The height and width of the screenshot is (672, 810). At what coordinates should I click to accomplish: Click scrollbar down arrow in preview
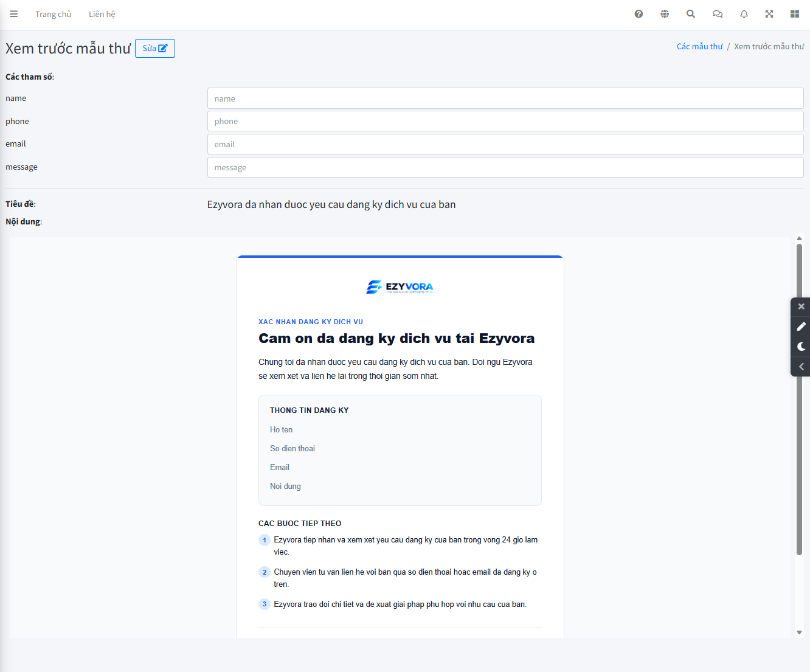(799, 632)
